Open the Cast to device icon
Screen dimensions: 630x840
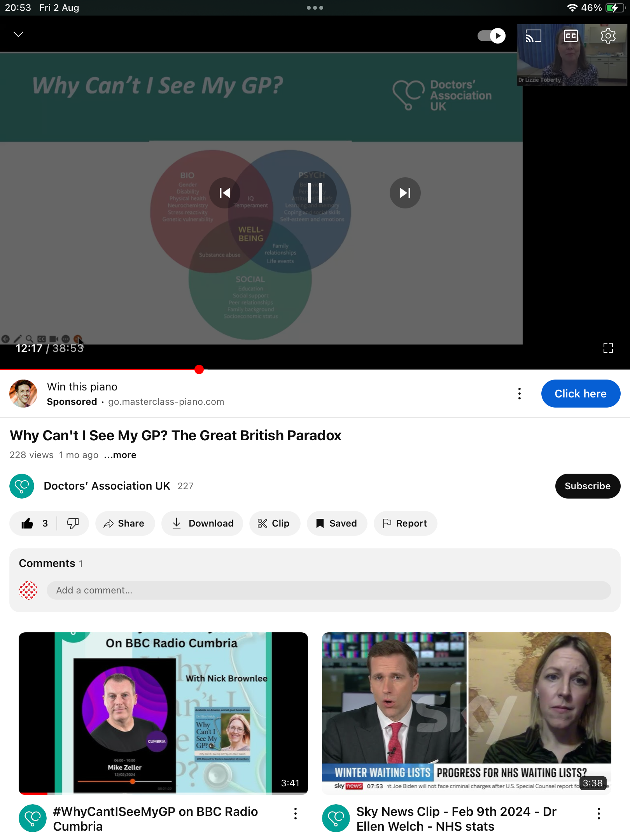point(533,36)
